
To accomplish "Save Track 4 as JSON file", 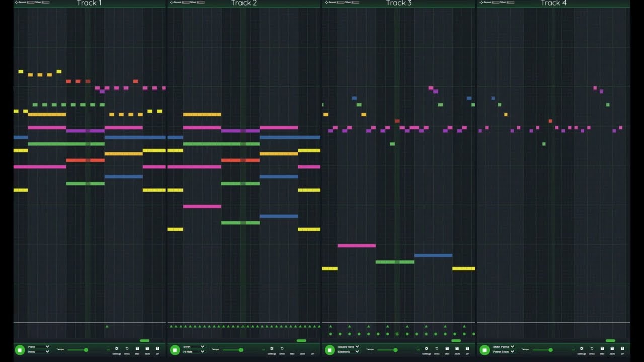I will (612, 348).
